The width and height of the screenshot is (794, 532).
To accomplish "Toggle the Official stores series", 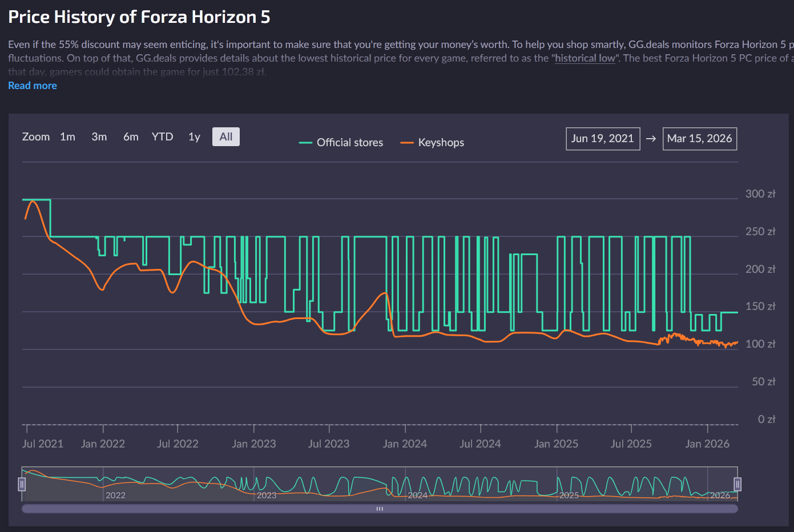I will 349,143.
